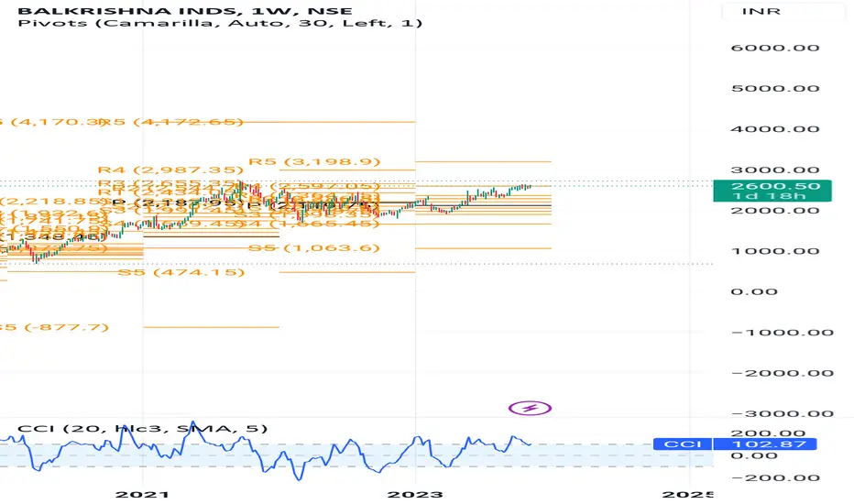Click the 2600.50 current price label
Screen dimensions: 854x504
[x=775, y=186]
